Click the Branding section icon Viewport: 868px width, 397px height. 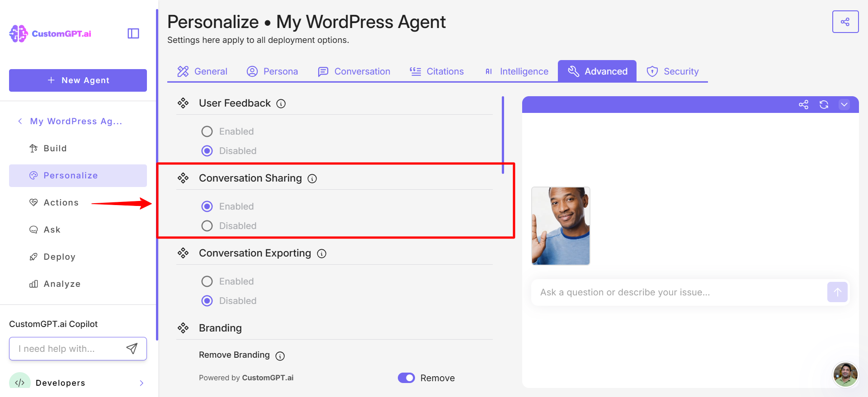183,328
